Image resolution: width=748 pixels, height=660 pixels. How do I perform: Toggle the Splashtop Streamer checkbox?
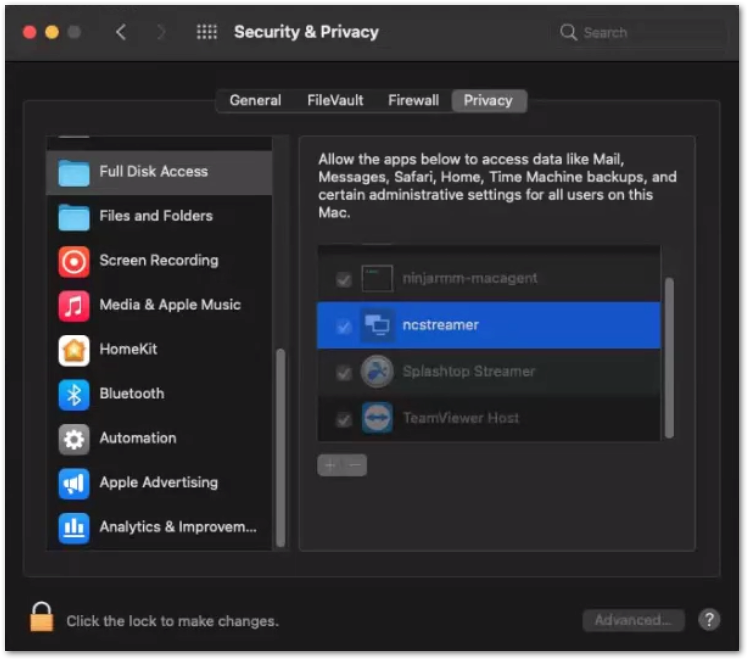coord(344,372)
